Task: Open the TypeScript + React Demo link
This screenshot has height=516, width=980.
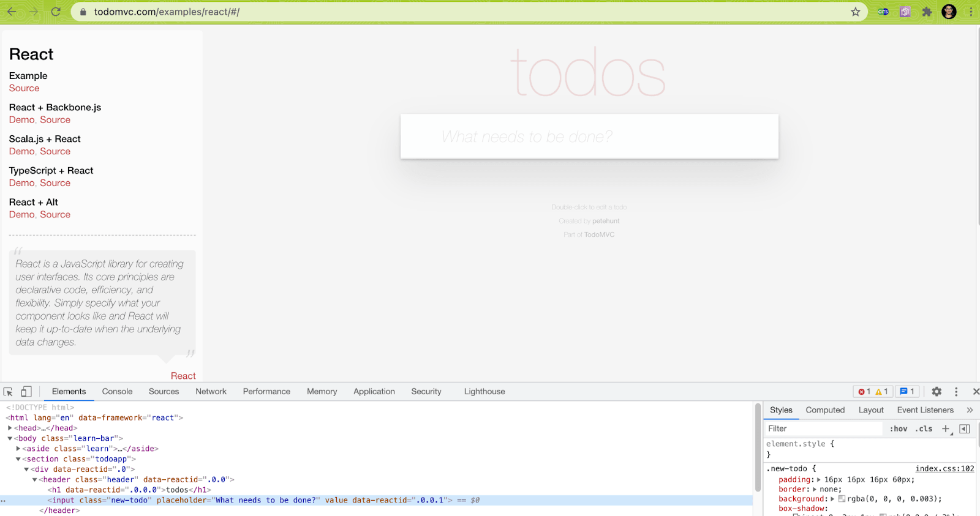Action: (21, 183)
